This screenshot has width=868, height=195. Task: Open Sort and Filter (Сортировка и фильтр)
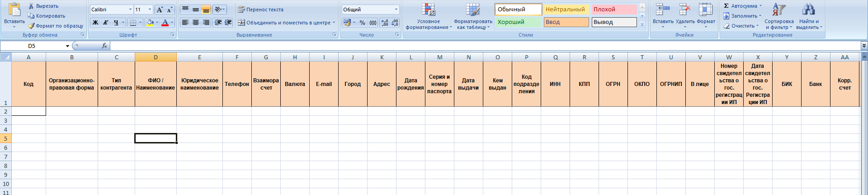(779, 17)
